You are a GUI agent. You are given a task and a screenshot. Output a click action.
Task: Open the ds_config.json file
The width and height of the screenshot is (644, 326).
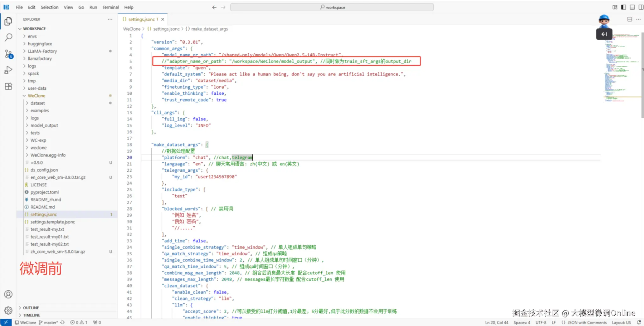[x=44, y=170]
